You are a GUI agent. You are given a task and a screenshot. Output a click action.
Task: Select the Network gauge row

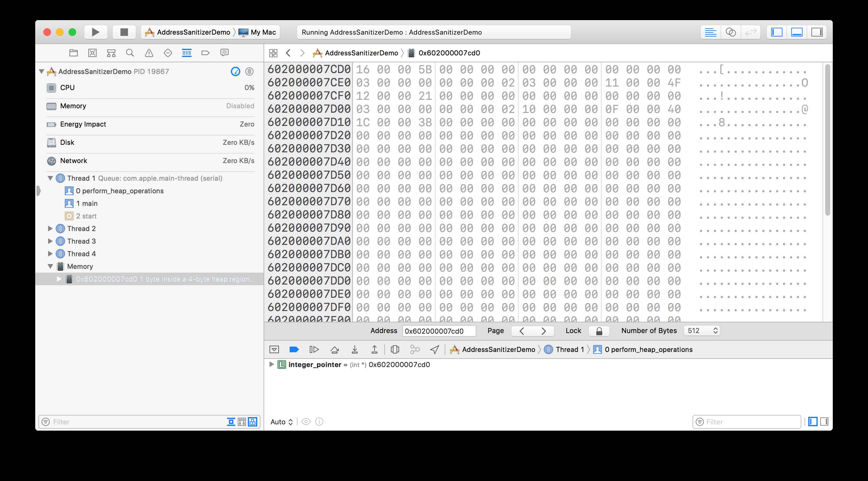150,161
